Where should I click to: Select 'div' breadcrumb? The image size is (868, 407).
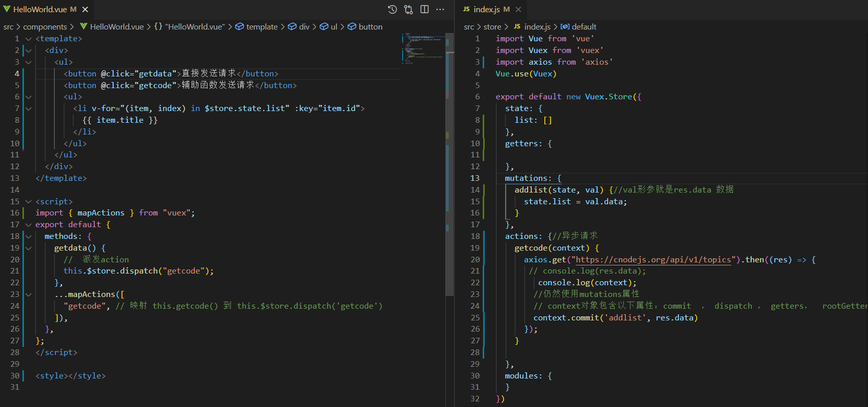pos(304,26)
